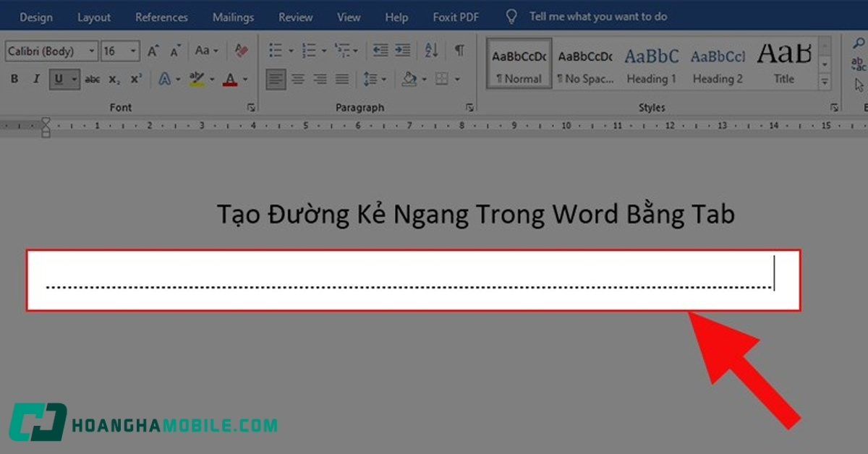This screenshot has width=868, height=454.
Task: Select the Italic formatting icon
Action: pos(36,79)
